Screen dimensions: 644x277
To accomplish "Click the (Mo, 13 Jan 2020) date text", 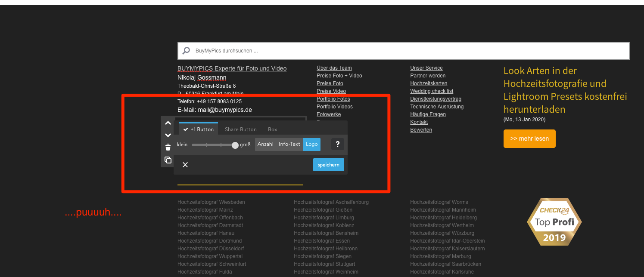I will pyautogui.click(x=524, y=120).
